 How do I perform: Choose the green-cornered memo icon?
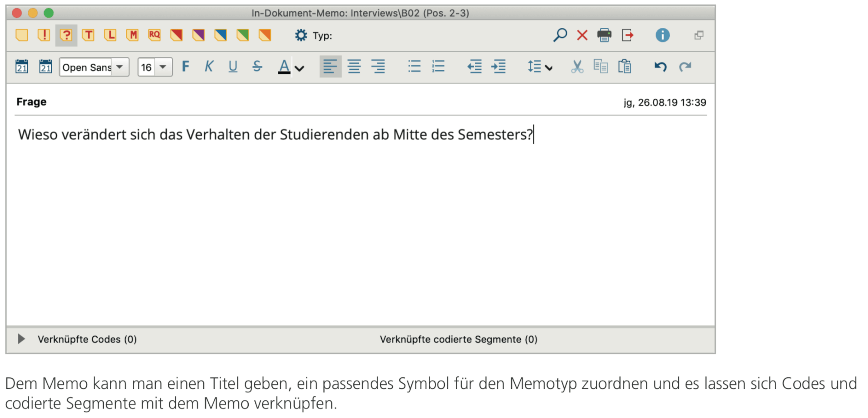click(243, 35)
